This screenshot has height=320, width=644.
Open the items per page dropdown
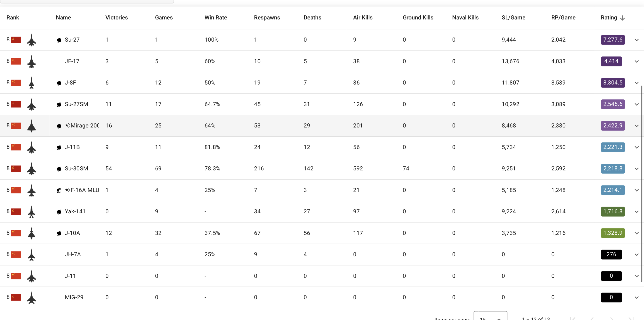[490, 318]
